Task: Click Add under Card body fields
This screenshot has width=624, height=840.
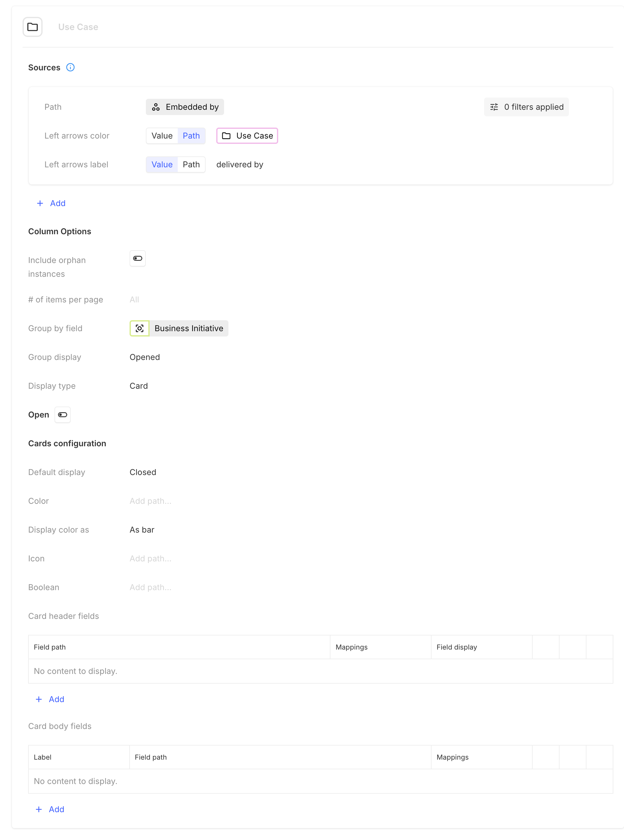Action: pos(56,809)
